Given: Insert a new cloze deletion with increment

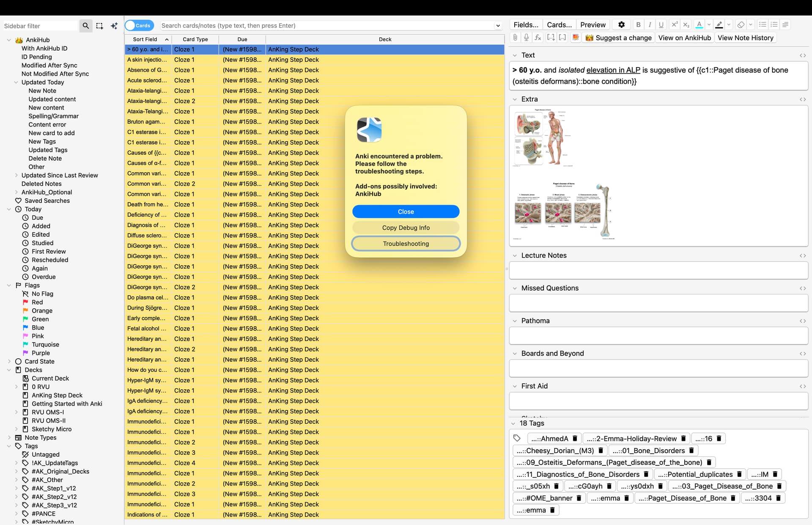Looking at the screenshot, I should point(551,38).
